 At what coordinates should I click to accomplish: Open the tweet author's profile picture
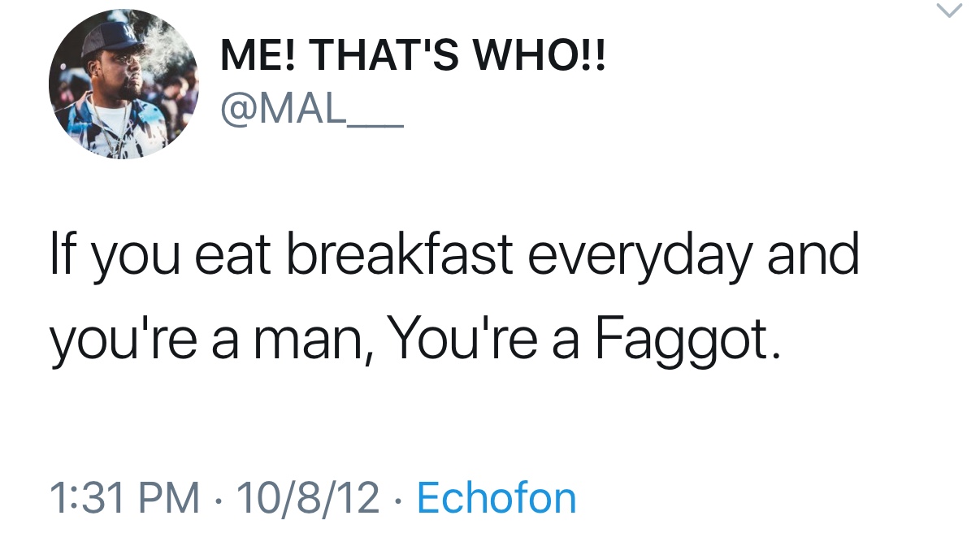click(123, 84)
